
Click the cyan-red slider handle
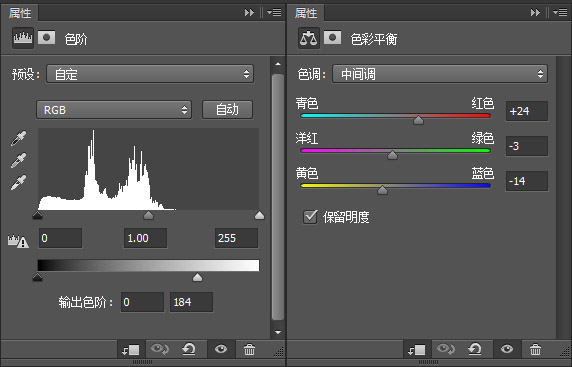coord(418,120)
